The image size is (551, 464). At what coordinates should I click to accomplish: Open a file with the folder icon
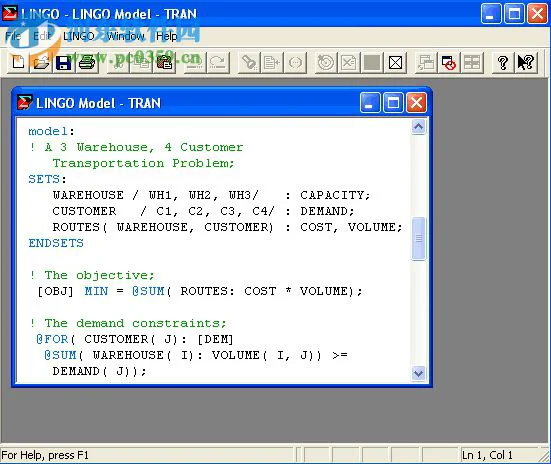[41, 63]
